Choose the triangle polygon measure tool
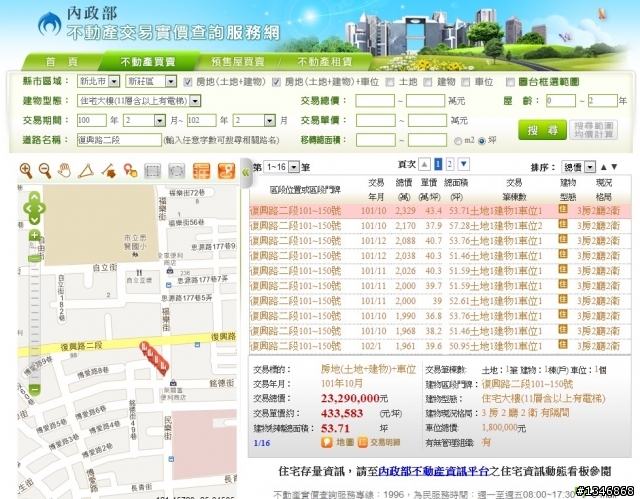Image resolution: width=640 pixels, height=499 pixels. click(x=86, y=171)
